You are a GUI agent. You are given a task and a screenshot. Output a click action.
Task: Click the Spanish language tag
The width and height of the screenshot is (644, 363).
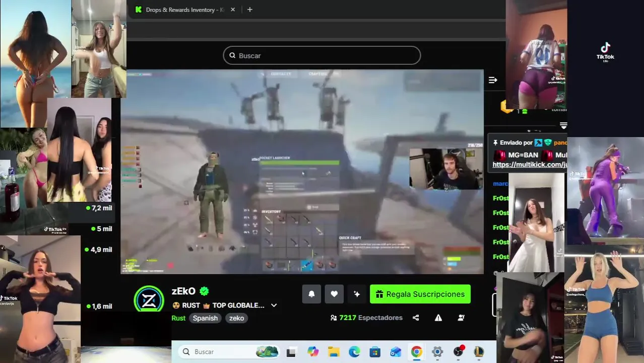pos(205,318)
